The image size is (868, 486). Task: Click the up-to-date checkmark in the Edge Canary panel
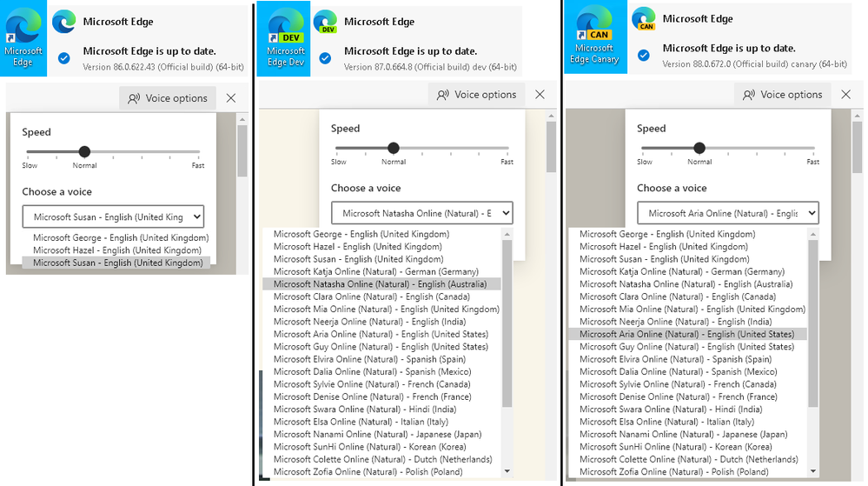click(644, 55)
